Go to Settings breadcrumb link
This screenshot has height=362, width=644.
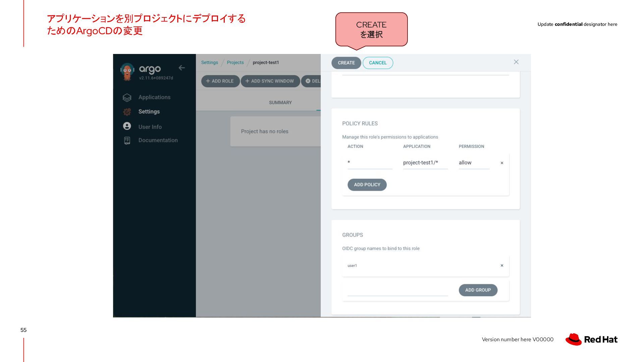pyautogui.click(x=209, y=62)
